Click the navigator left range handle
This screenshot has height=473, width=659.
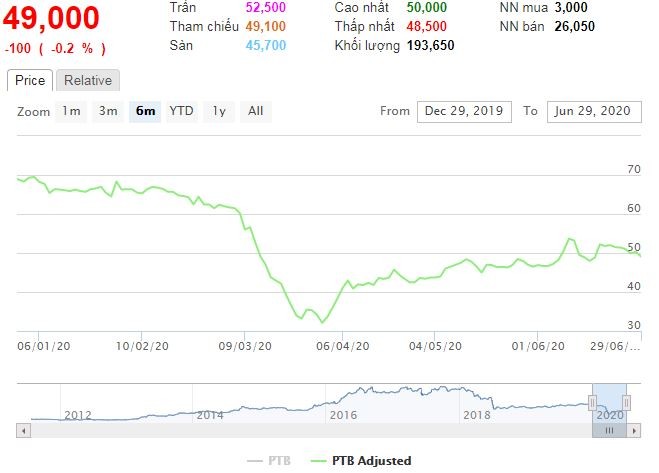pyautogui.click(x=592, y=403)
